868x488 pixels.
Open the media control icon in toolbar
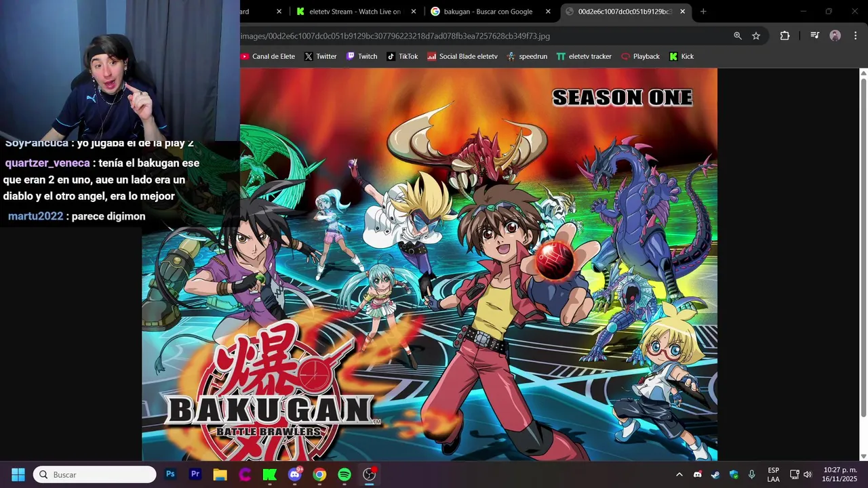[815, 36]
